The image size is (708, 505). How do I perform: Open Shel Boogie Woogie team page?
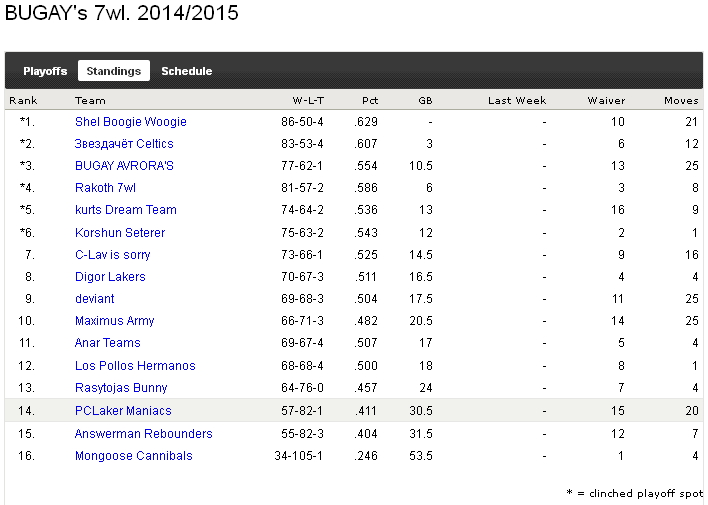(130, 122)
